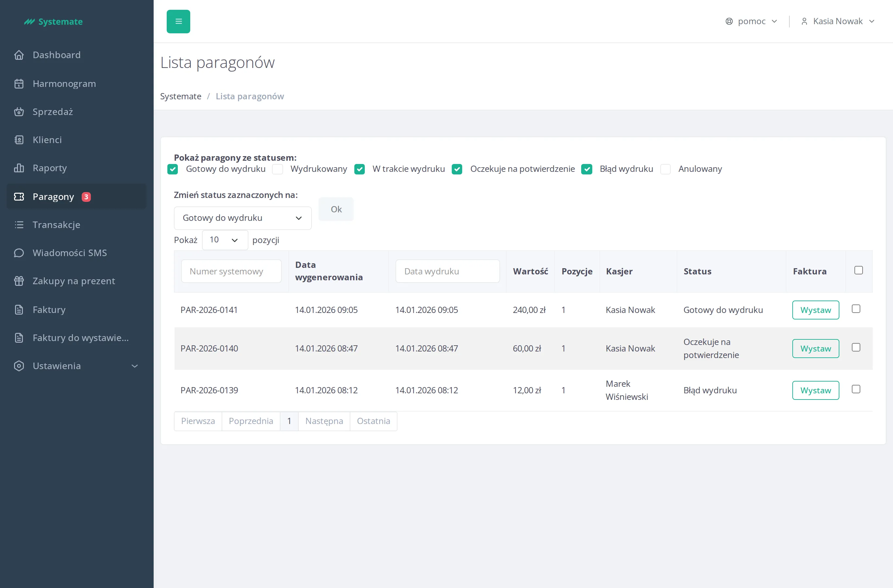Click Wystaw for receipt PAR-2026-0141
The width and height of the screenshot is (893, 588).
click(816, 310)
